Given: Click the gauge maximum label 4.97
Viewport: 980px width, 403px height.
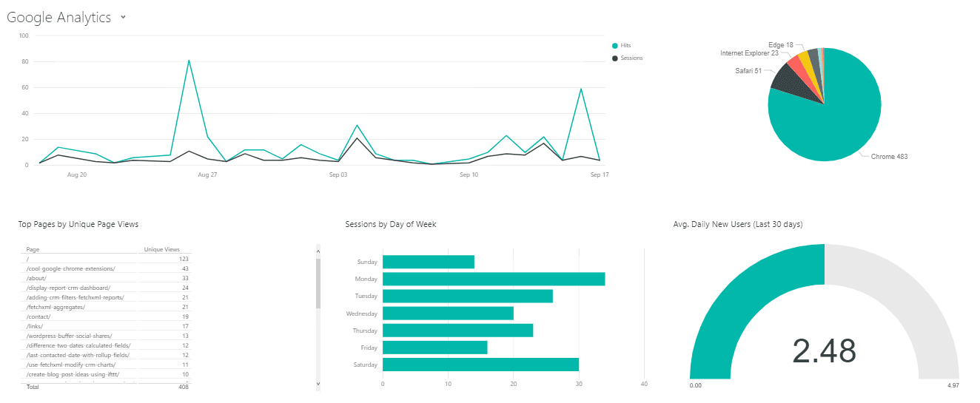Looking at the screenshot, I should (x=952, y=385).
